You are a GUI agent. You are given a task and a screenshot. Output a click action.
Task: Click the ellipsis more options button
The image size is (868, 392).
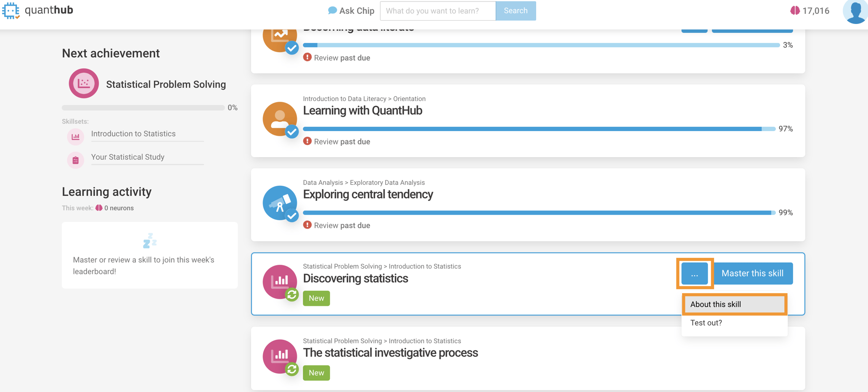pyautogui.click(x=694, y=274)
